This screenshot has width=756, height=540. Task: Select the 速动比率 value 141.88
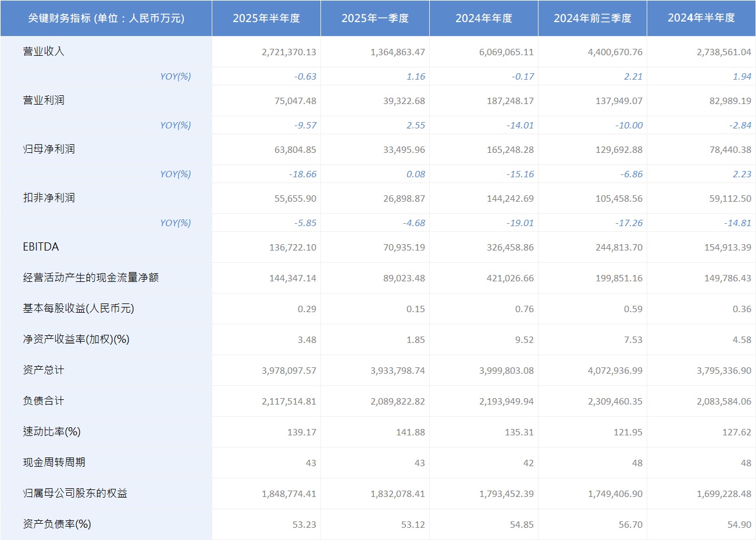[410, 432]
